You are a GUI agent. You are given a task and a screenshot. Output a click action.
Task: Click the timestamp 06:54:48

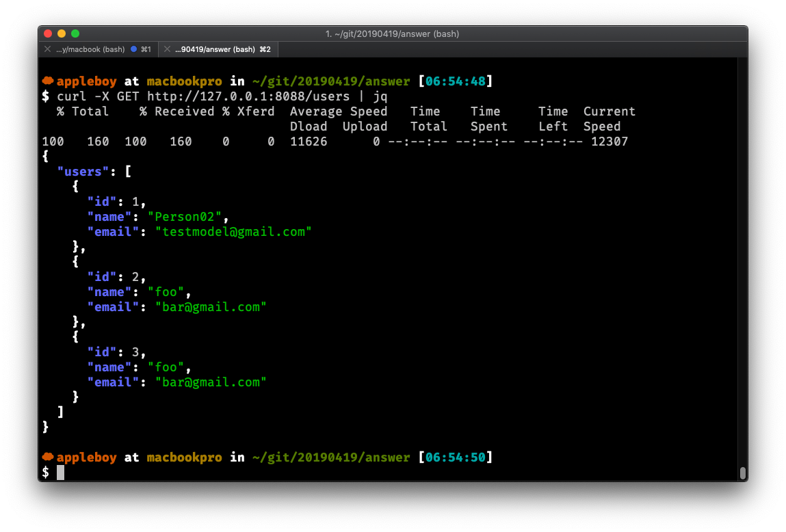pos(455,81)
